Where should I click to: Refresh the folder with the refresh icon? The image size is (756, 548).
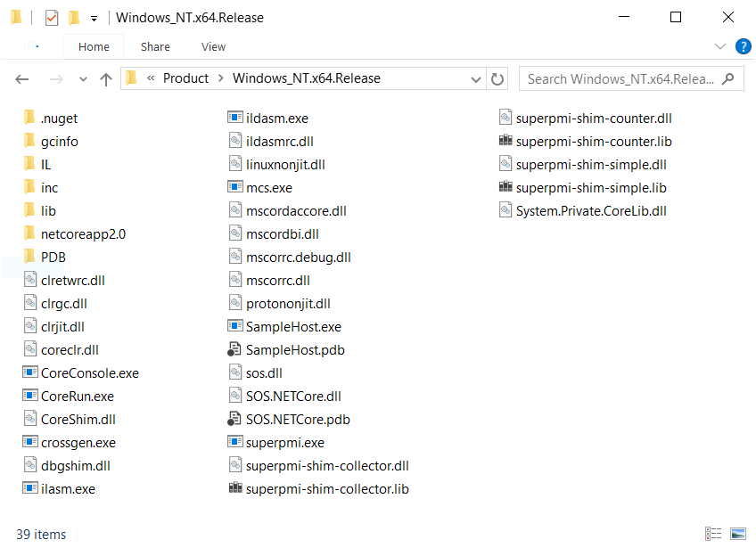[498, 78]
